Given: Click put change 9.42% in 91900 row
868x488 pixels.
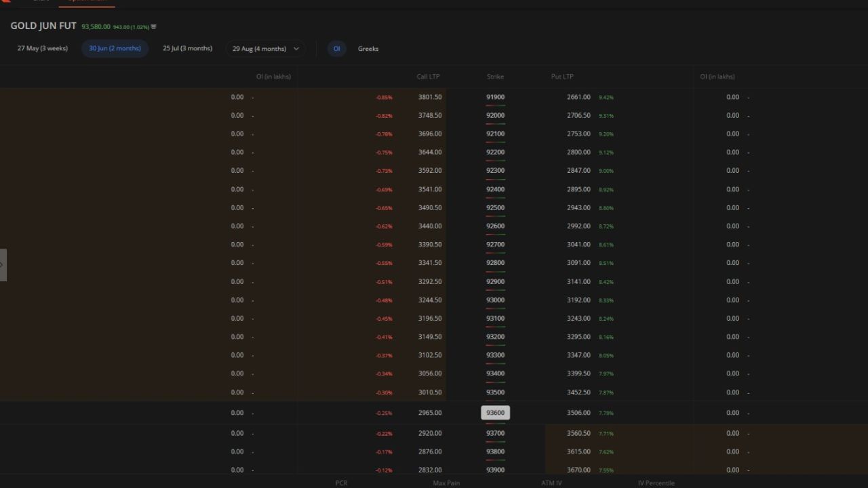Looking at the screenshot, I should click(x=606, y=98).
